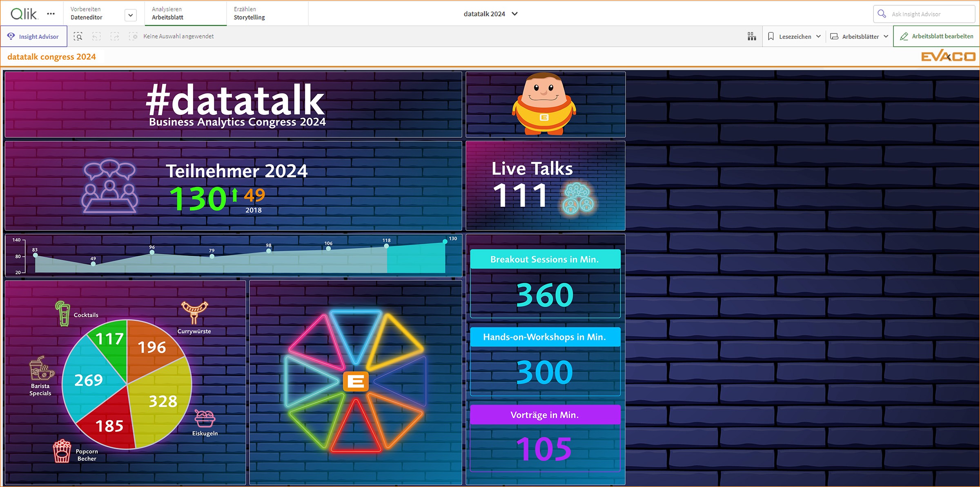This screenshot has height=487, width=980.
Task: Click the edit pencil icon
Action: click(x=904, y=36)
